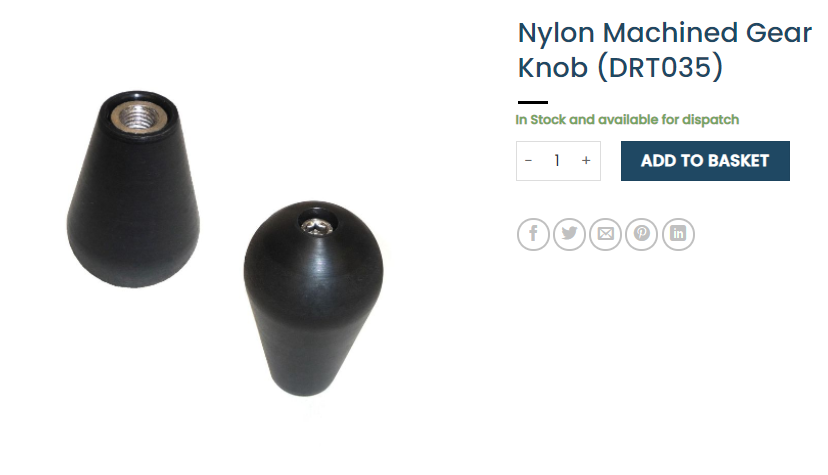828x475 pixels.
Task: Click the Nylon Machined Gear Knob title
Action: pyautogui.click(x=664, y=50)
